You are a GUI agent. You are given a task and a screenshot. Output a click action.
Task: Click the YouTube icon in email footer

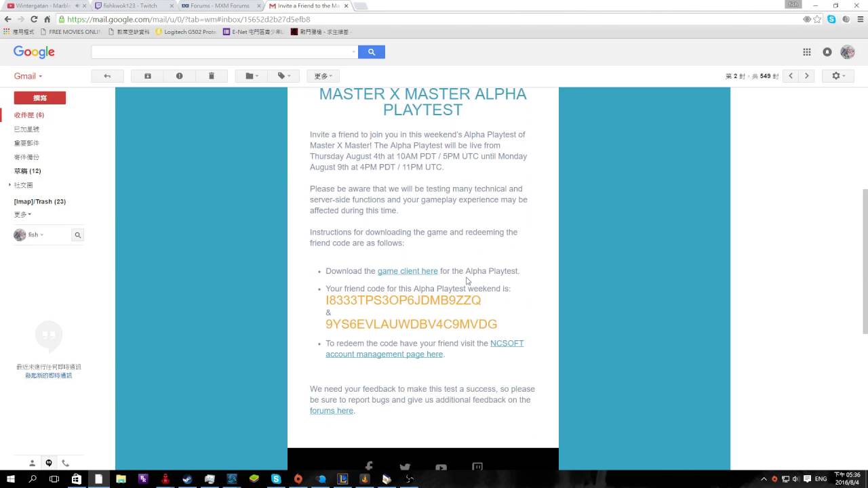(x=441, y=466)
